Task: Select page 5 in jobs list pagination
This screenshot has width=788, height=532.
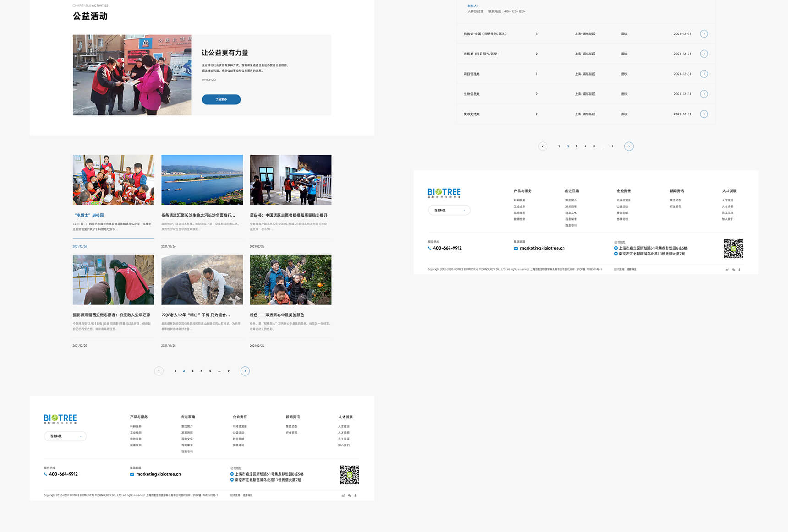Action: (x=594, y=147)
